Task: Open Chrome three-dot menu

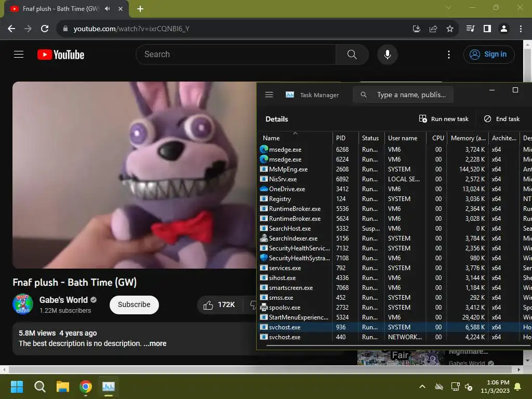Action: pyautogui.click(x=521, y=29)
